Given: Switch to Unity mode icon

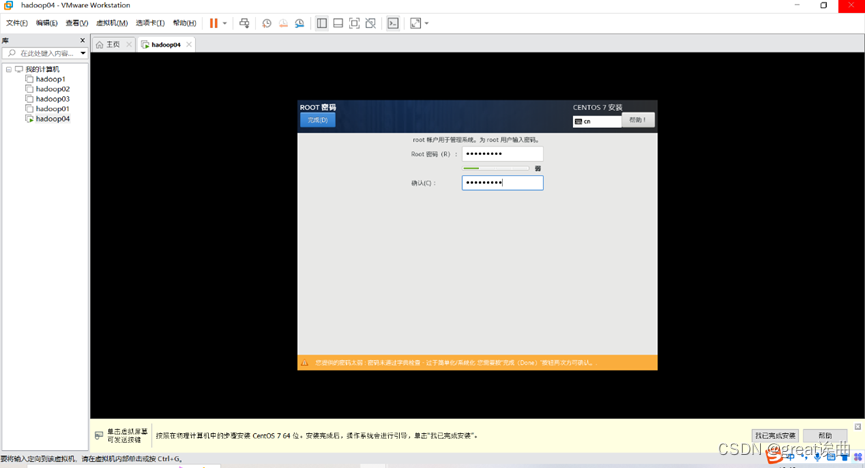Looking at the screenshot, I should click(x=371, y=23).
